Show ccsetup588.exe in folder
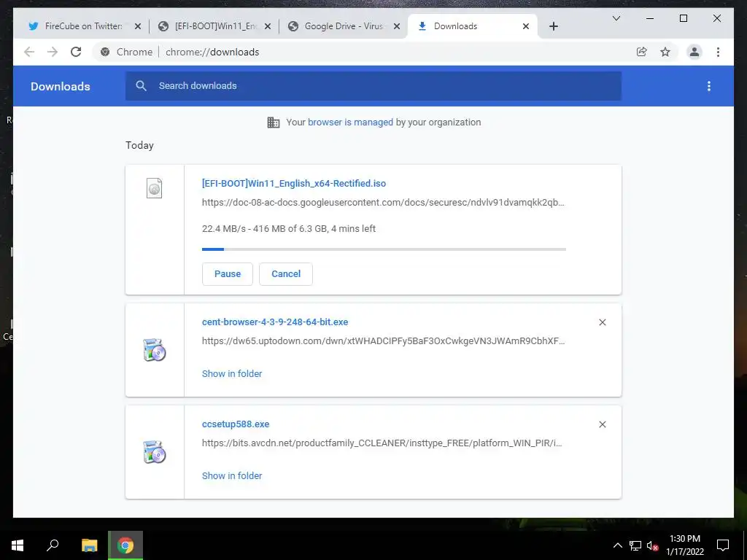 pyautogui.click(x=232, y=475)
